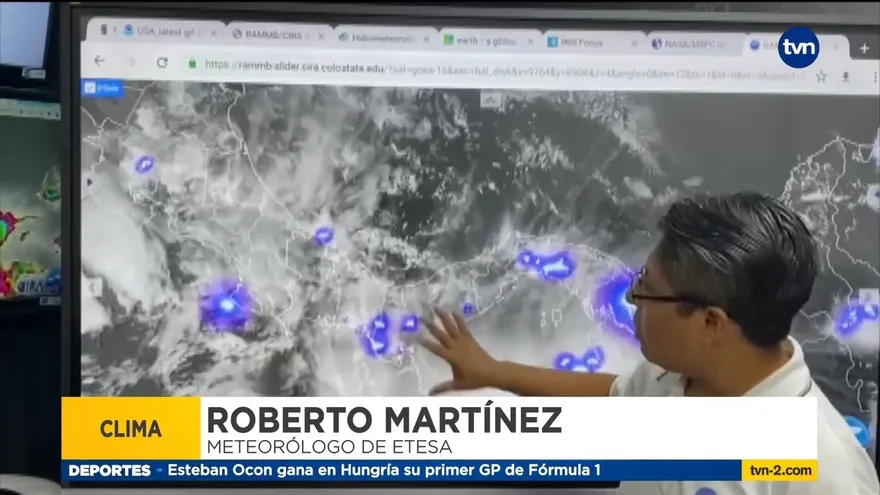Switch to the pinned first browser tab
This screenshot has height=495, width=880.
[x=104, y=30]
